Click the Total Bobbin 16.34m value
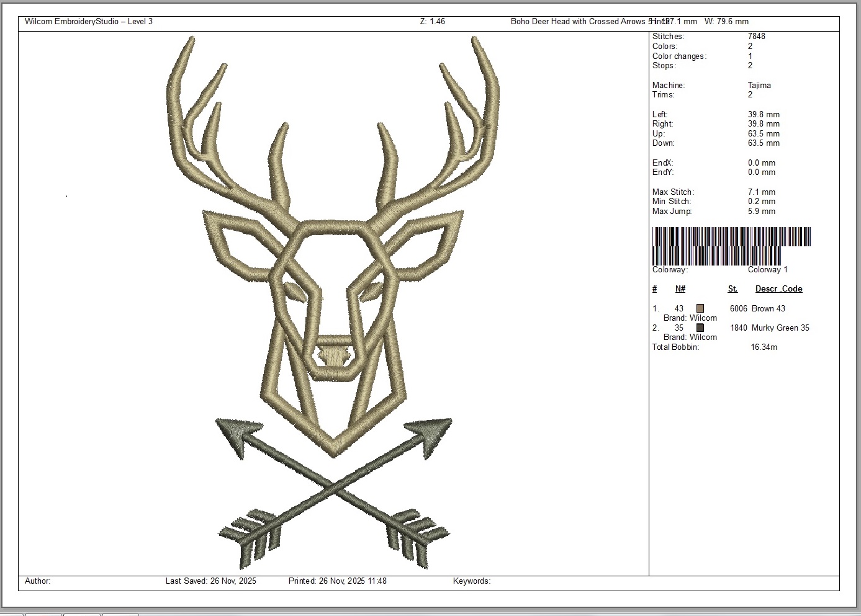Viewport: 861px width, 616px height. coord(764,347)
